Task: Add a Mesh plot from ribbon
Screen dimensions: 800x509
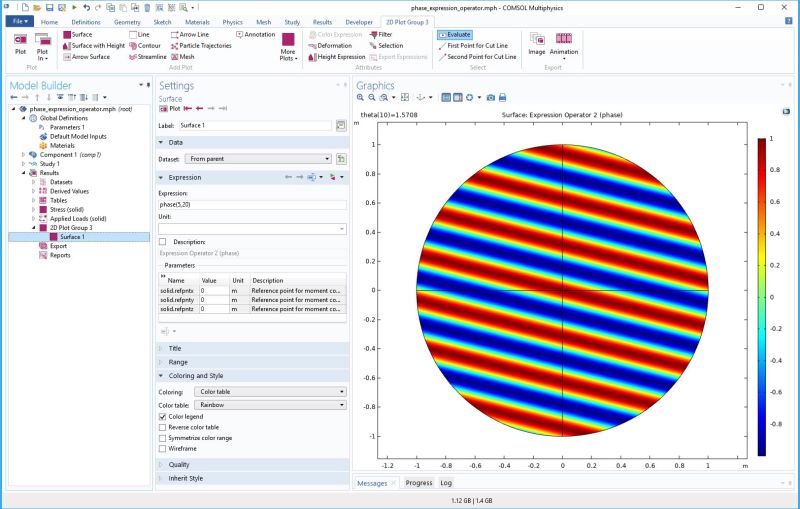Action: [183, 57]
